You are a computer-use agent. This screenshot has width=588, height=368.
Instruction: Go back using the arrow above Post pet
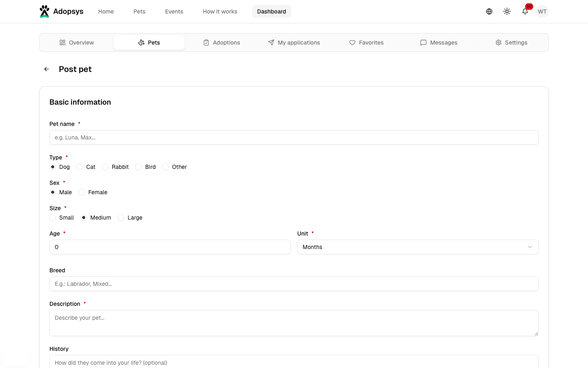point(46,69)
